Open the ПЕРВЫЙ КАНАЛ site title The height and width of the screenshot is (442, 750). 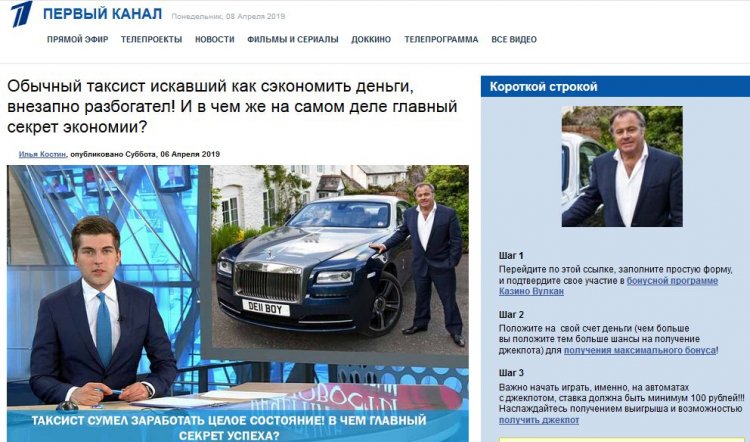click(102, 14)
